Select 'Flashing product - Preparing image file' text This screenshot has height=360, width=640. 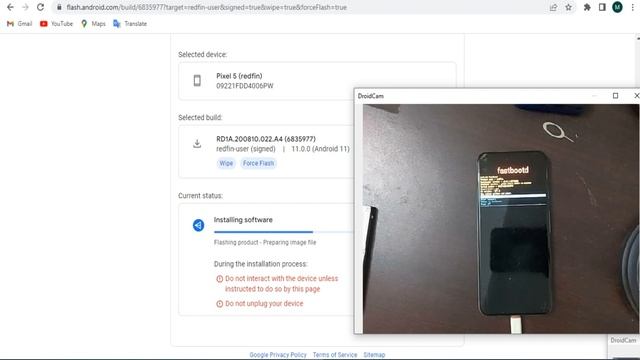click(x=265, y=242)
